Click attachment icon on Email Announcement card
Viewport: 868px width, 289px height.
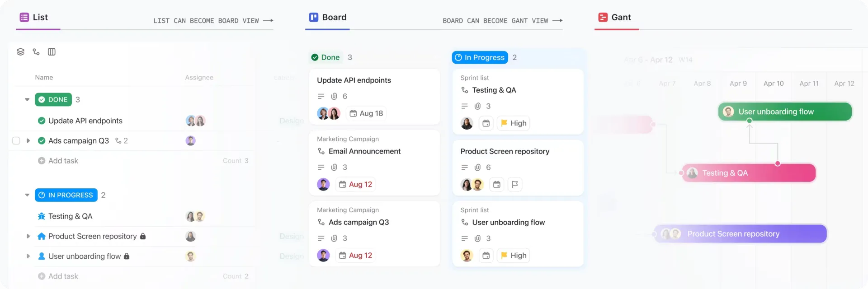[x=334, y=167]
